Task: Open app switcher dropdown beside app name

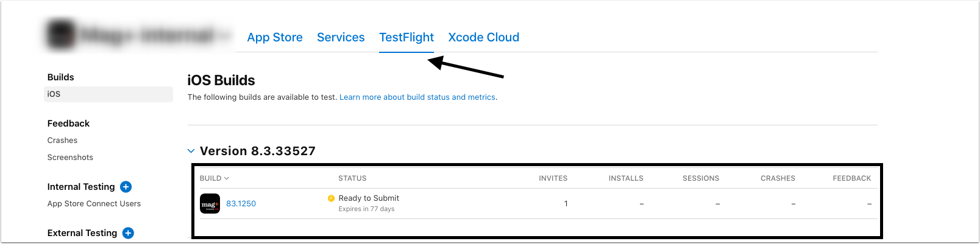Action: (x=225, y=37)
